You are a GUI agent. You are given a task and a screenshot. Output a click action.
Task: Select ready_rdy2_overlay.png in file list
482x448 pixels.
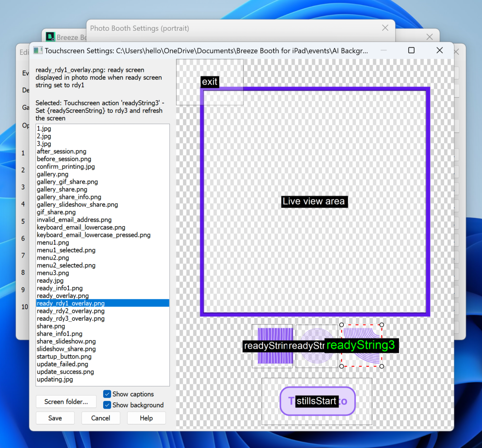(x=71, y=311)
